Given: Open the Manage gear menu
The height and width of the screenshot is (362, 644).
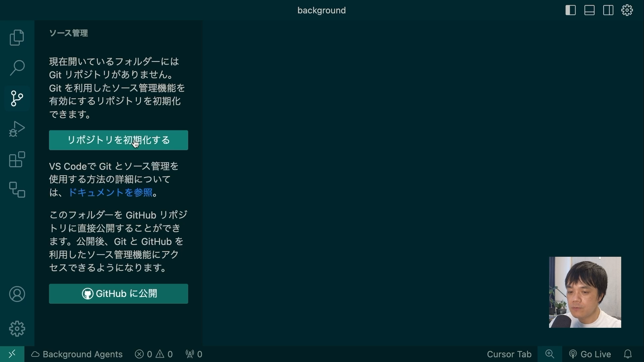Looking at the screenshot, I should 17,329.
